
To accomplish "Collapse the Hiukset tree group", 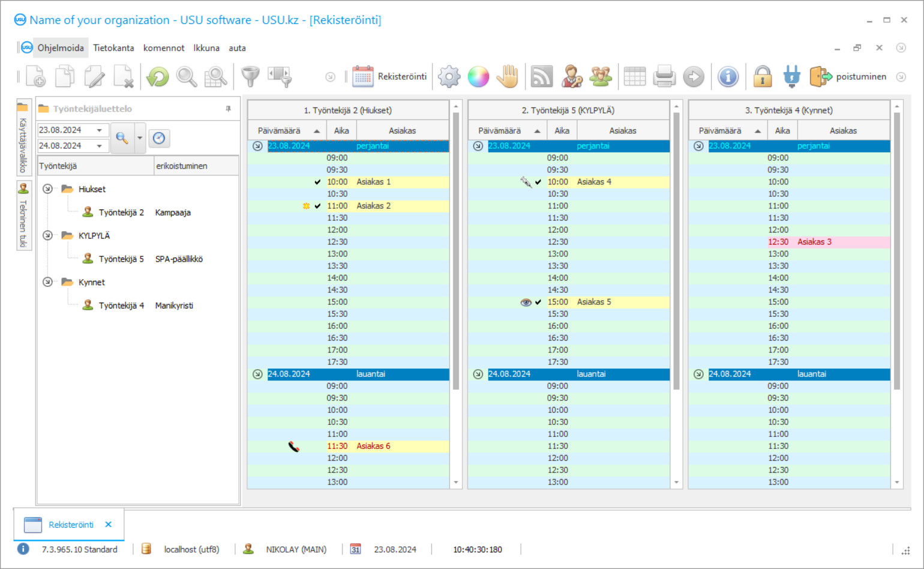I will tap(48, 189).
